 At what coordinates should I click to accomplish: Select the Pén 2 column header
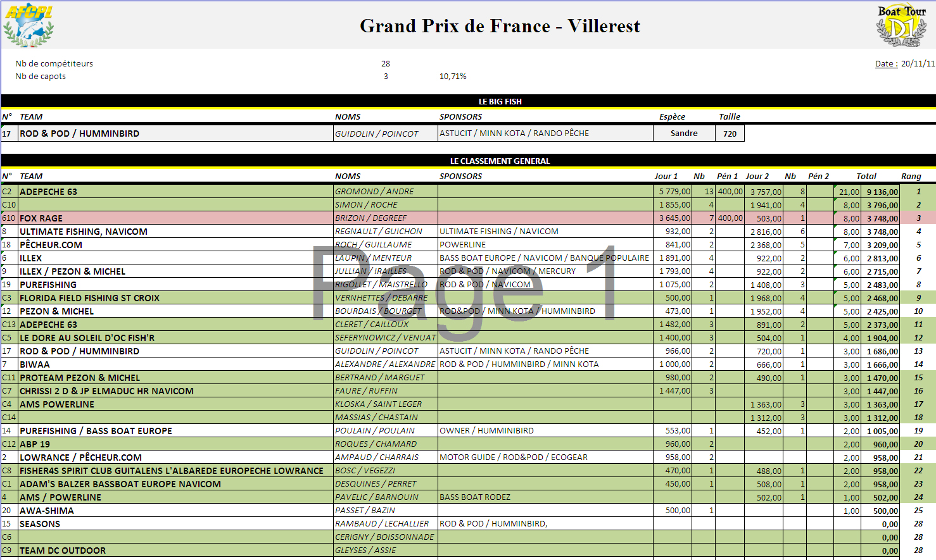coord(819,176)
